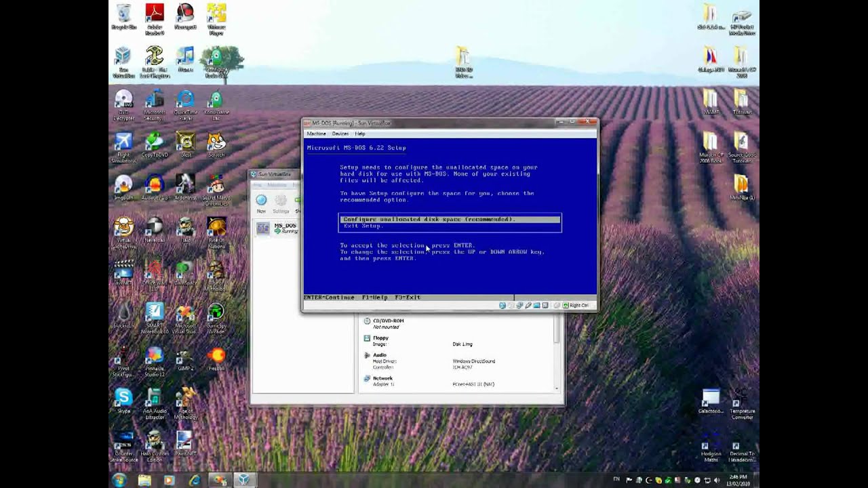Open the Recycle Bin desktop icon
868x488 pixels.
tap(123, 18)
